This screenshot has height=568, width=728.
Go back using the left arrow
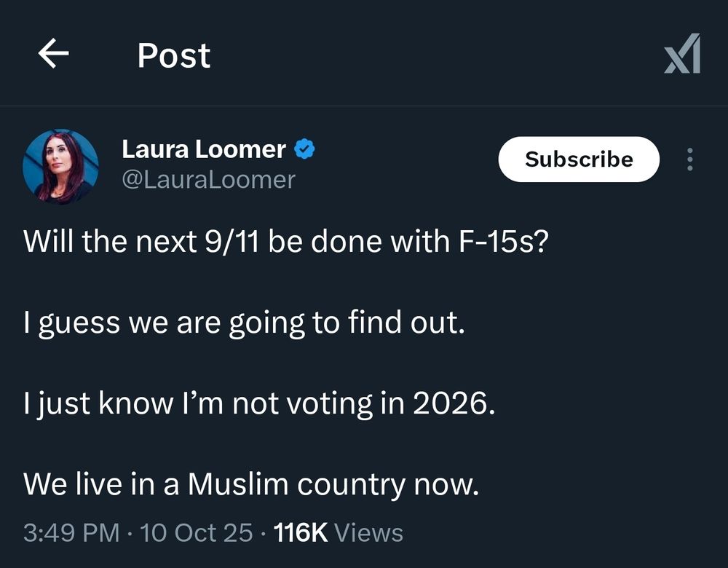pyautogui.click(x=53, y=53)
